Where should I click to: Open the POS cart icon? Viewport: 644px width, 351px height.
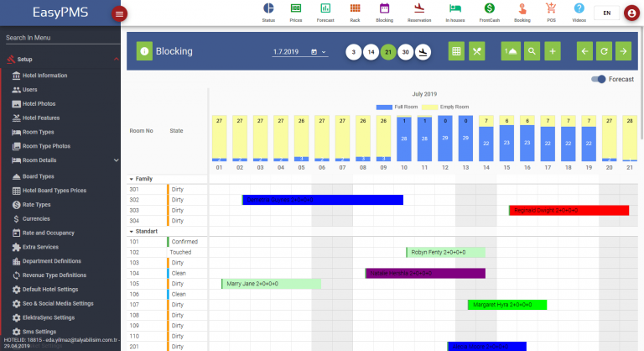pyautogui.click(x=550, y=11)
